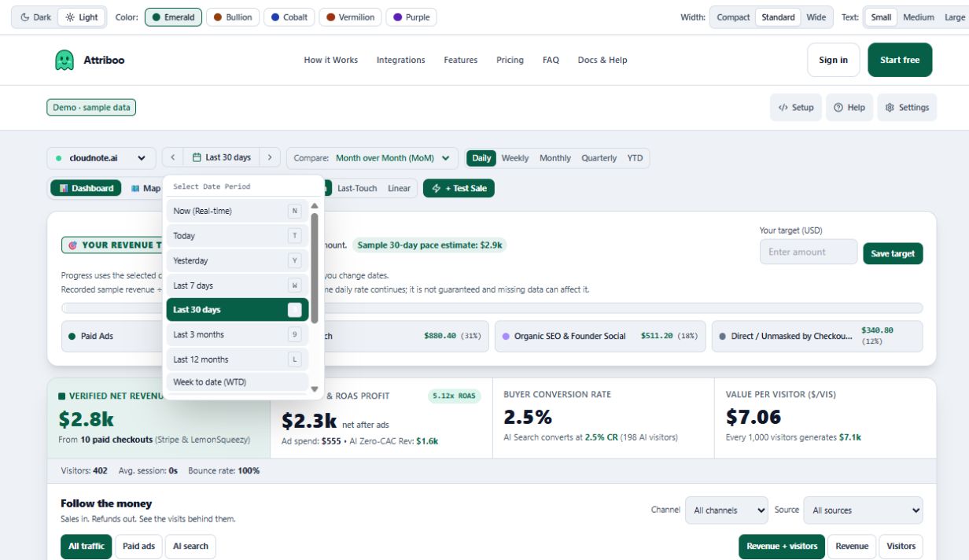Image resolution: width=969 pixels, height=560 pixels.
Task: Choose Weekly granularity
Action: coord(515,158)
